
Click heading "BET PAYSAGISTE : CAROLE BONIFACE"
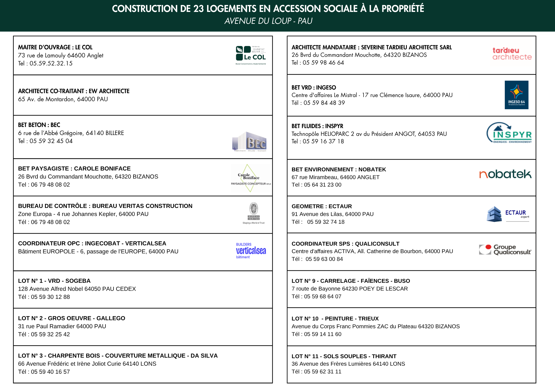pyautogui.click(x=74, y=169)
